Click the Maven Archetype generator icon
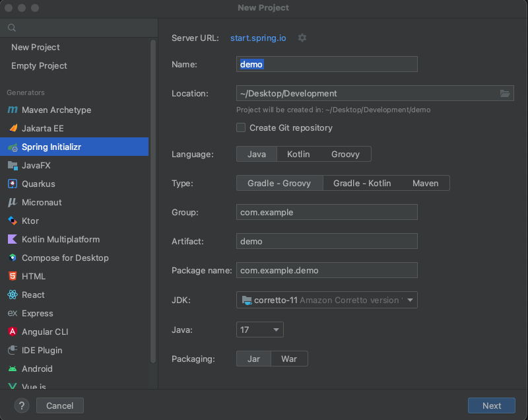 click(13, 110)
